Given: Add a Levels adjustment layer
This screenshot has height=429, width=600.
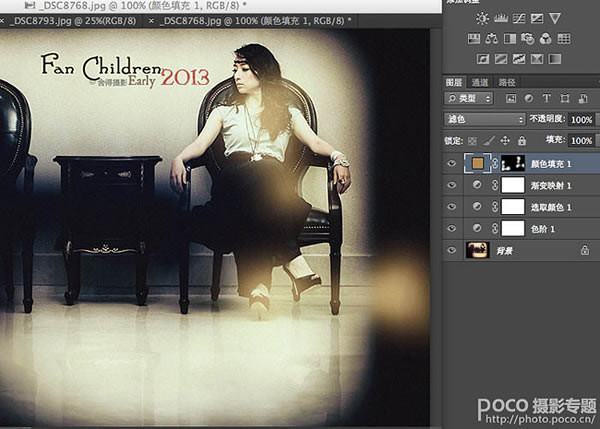Looking at the screenshot, I should pyautogui.click(x=501, y=18).
